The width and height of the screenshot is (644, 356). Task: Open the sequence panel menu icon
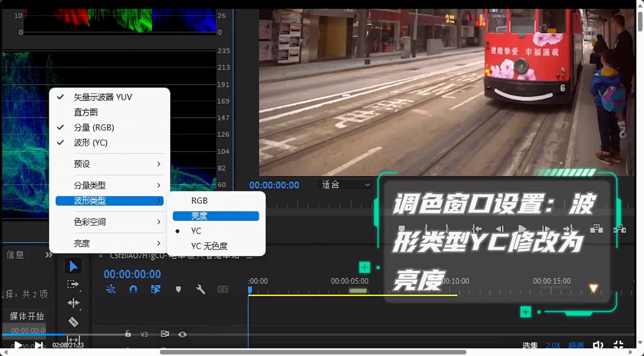(249, 256)
